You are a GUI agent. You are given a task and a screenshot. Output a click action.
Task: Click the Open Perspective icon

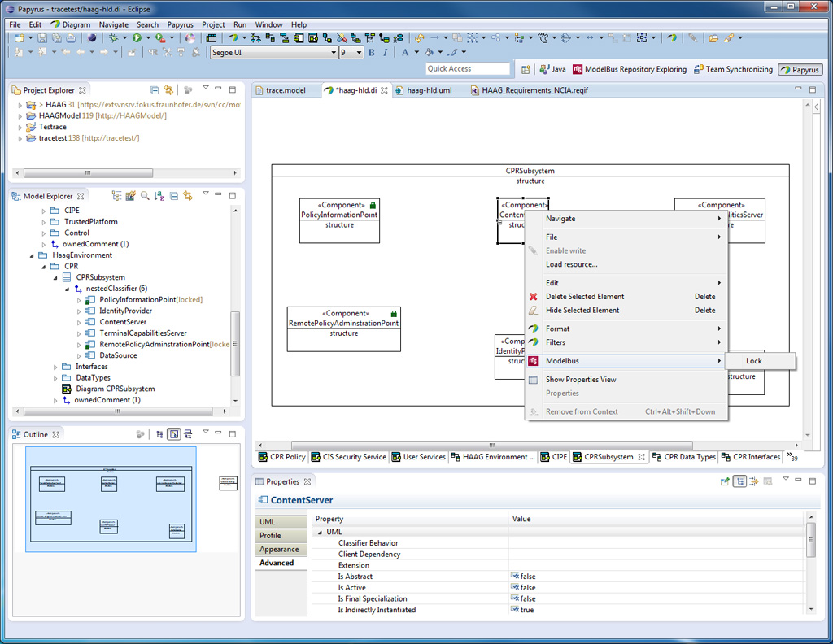[526, 69]
